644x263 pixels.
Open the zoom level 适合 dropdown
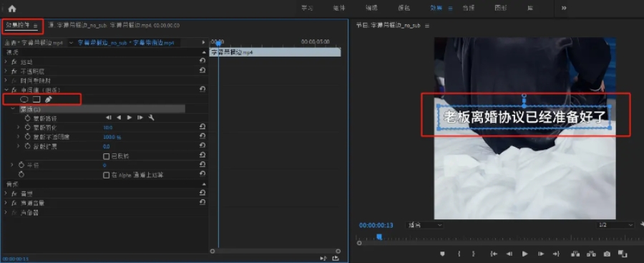tap(424, 225)
